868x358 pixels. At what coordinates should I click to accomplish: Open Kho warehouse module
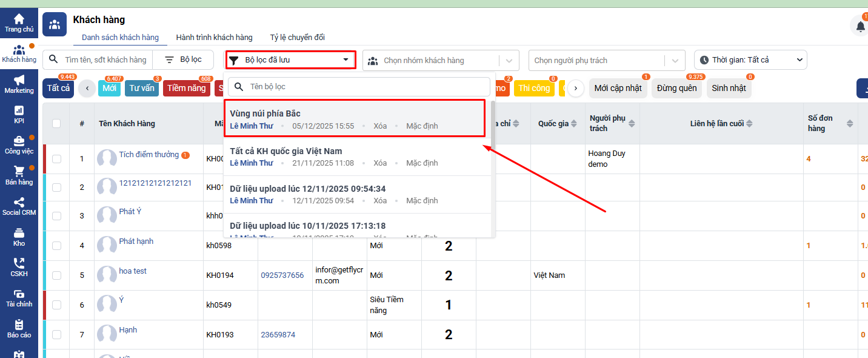point(19,237)
